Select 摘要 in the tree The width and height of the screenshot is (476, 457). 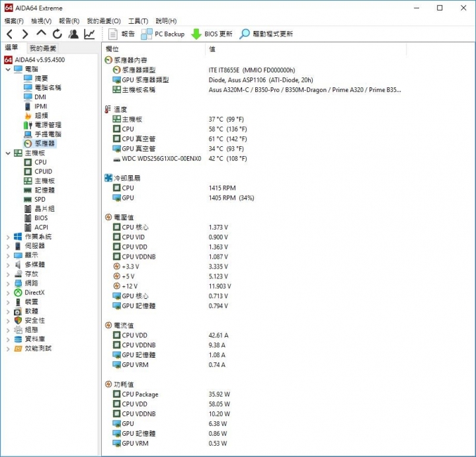click(36, 79)
